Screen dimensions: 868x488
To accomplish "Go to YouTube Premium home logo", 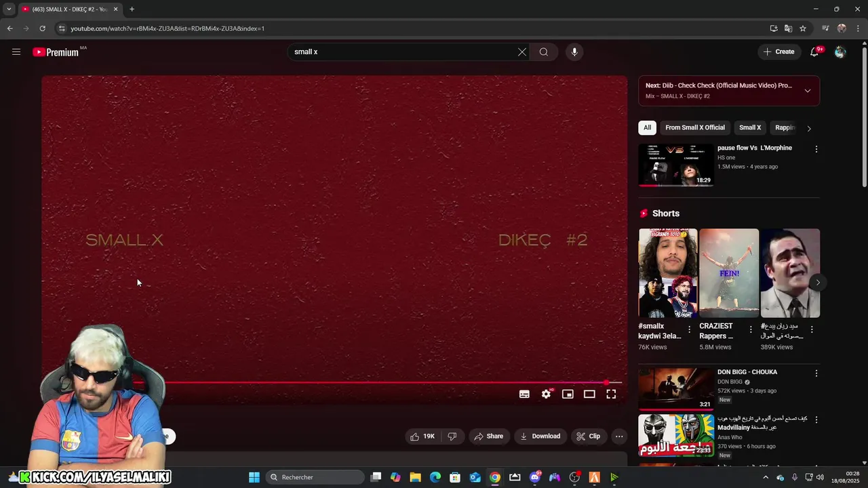I will coord(56,52).
